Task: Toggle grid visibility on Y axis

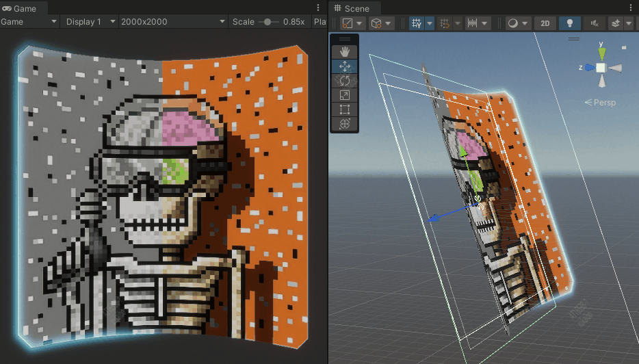Action: [417, 23]
